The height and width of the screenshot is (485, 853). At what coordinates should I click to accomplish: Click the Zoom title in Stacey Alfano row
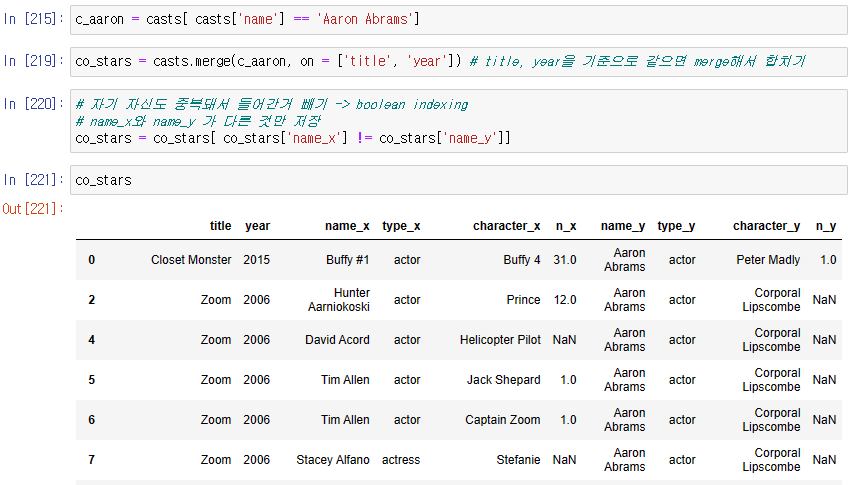click(x=216, y=460)
